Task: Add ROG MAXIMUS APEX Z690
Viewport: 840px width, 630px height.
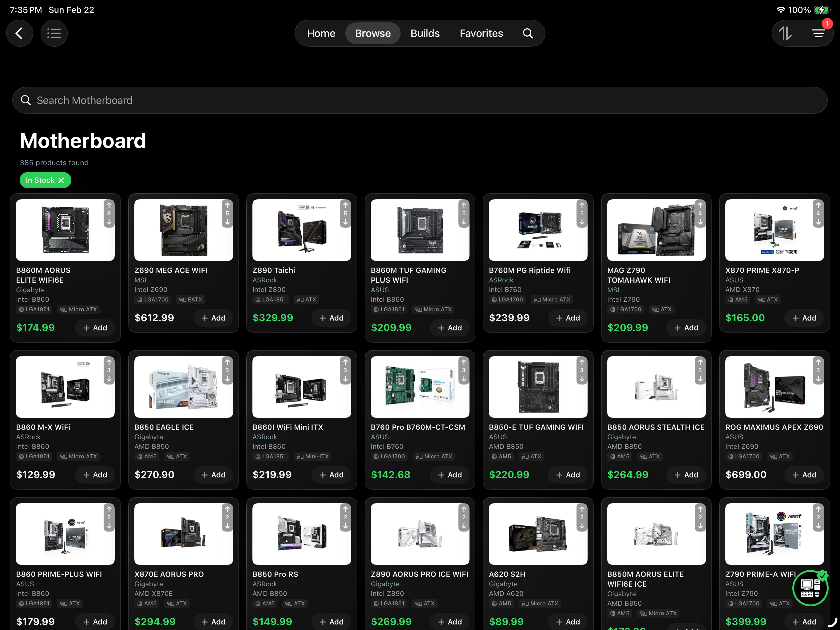Action: [x=804, y=475]
